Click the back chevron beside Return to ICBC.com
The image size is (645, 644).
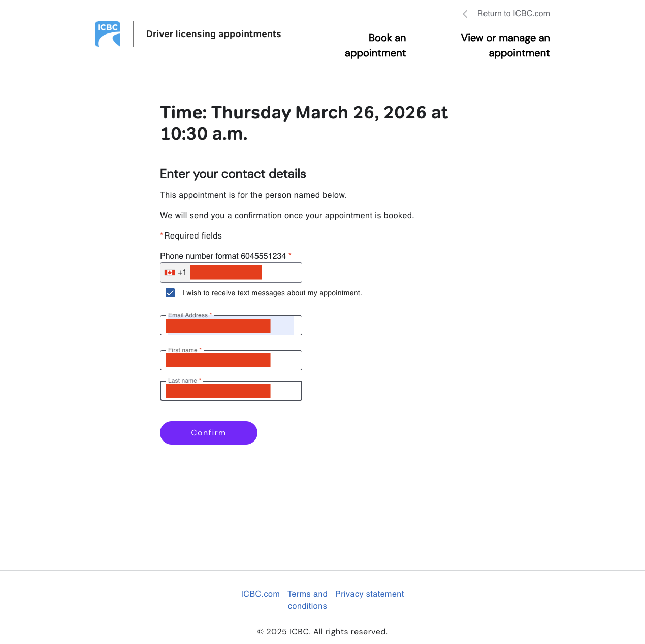(465, 14)
